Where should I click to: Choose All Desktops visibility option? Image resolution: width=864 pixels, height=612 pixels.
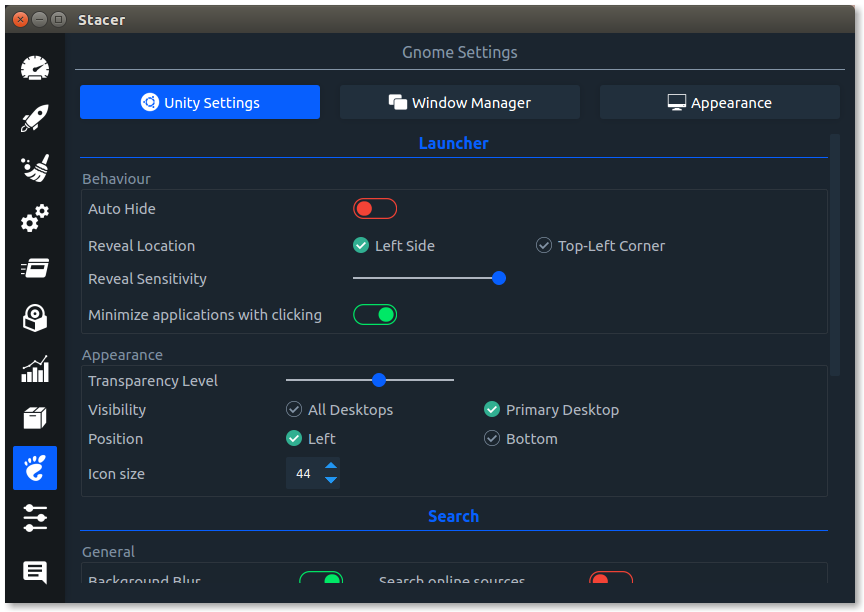pyautogui.click(x=294, y=410)
